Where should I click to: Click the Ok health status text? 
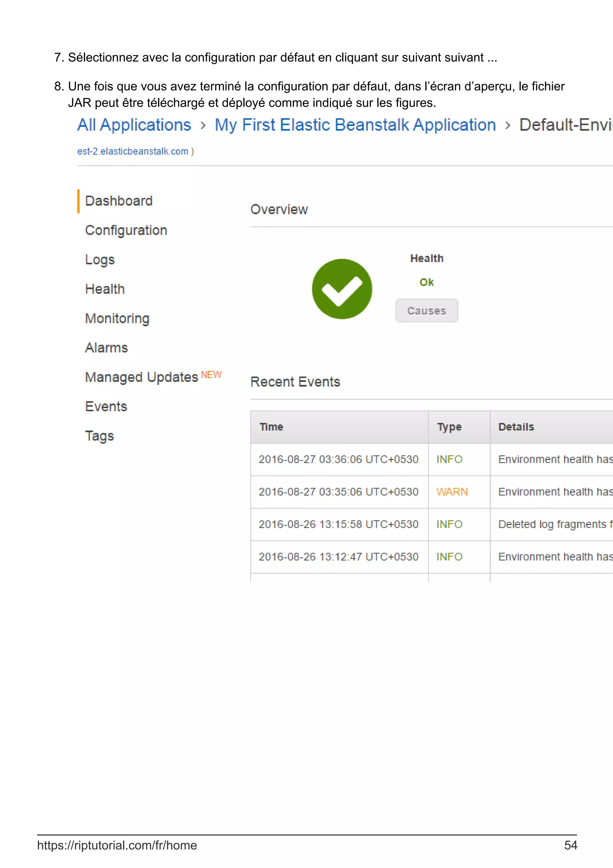[x=427, y=282]
